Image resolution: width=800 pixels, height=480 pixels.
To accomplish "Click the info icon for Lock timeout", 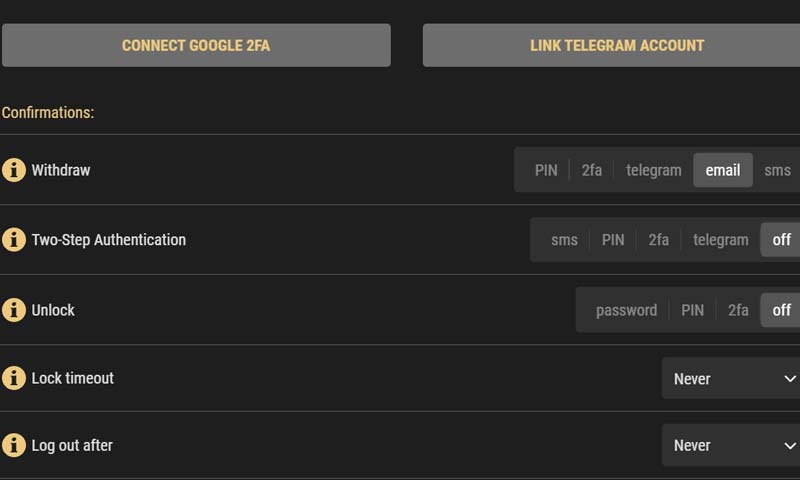I will (14, 378).
